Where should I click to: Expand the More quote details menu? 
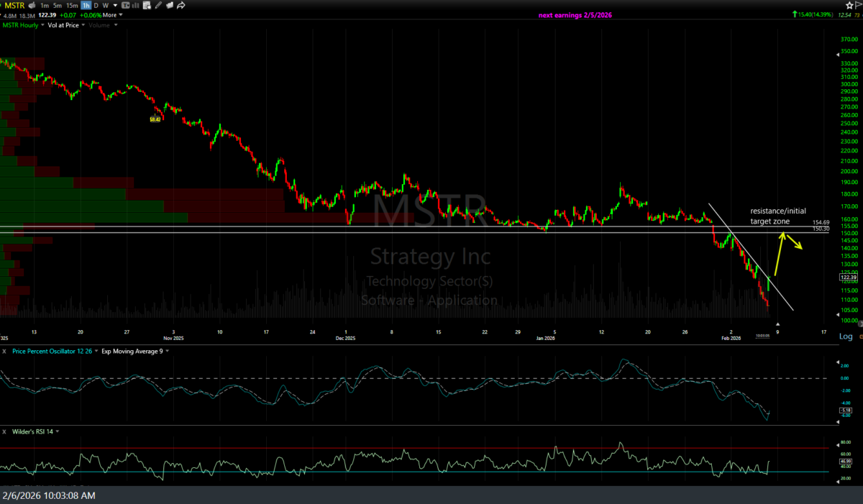click(x=121, y=14)
